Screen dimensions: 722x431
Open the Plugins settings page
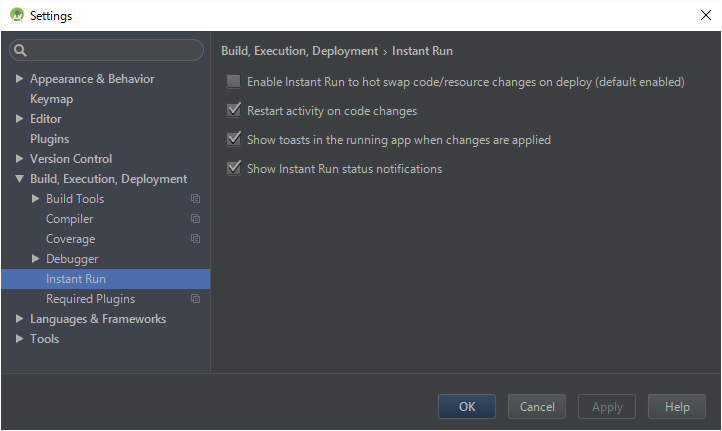(x=49, y=139)
